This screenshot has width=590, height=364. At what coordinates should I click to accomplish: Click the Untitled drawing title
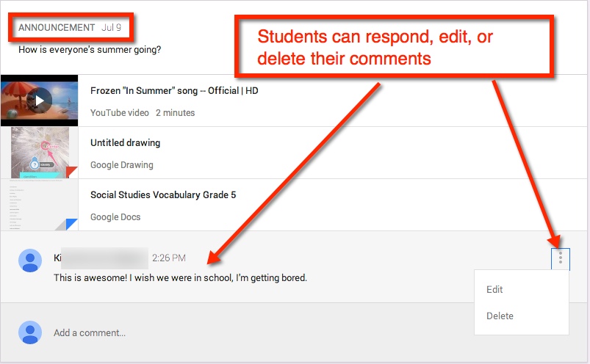(125, 143)
